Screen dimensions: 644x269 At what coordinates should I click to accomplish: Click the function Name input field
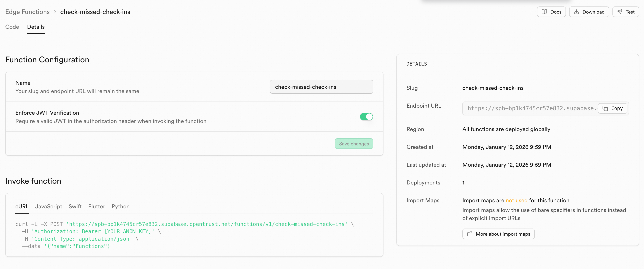tap(321, 87)
